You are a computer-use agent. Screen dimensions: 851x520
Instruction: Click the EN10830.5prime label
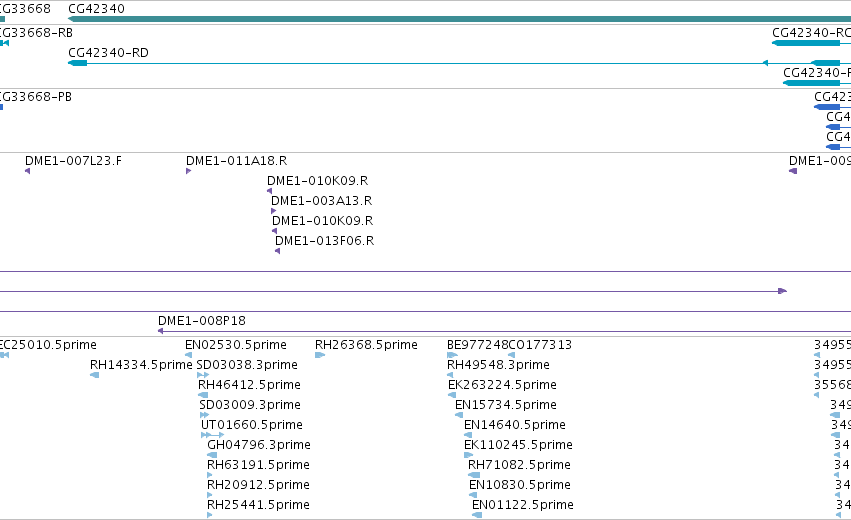pyautogui.click(x=519, y=485)
